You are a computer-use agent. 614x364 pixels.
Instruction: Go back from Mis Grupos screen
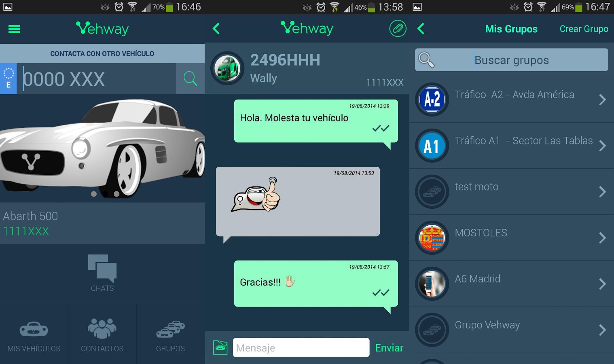click(x=421, y=29)
